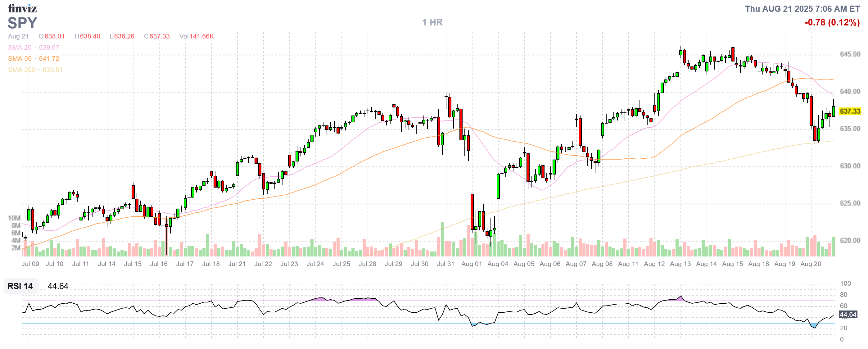
Task: Click the SMA 20 indicator label
Action: coord(20,48)
